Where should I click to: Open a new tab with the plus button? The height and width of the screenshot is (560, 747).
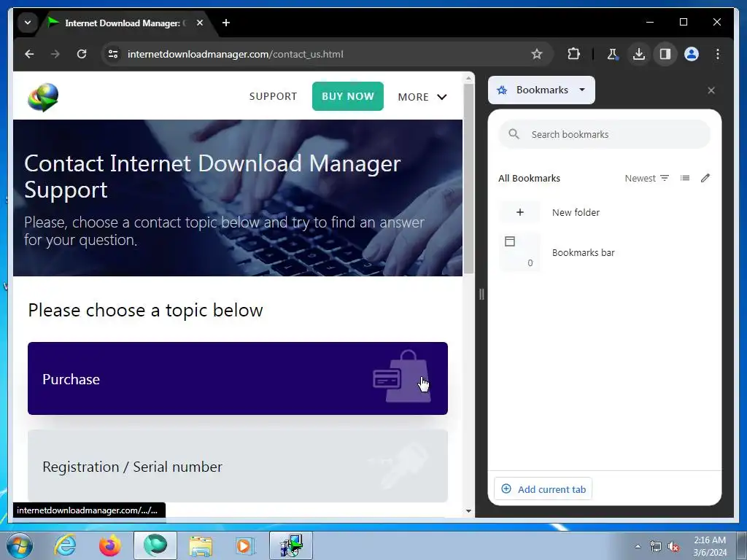pyautogui.click(x=226, y=23)
